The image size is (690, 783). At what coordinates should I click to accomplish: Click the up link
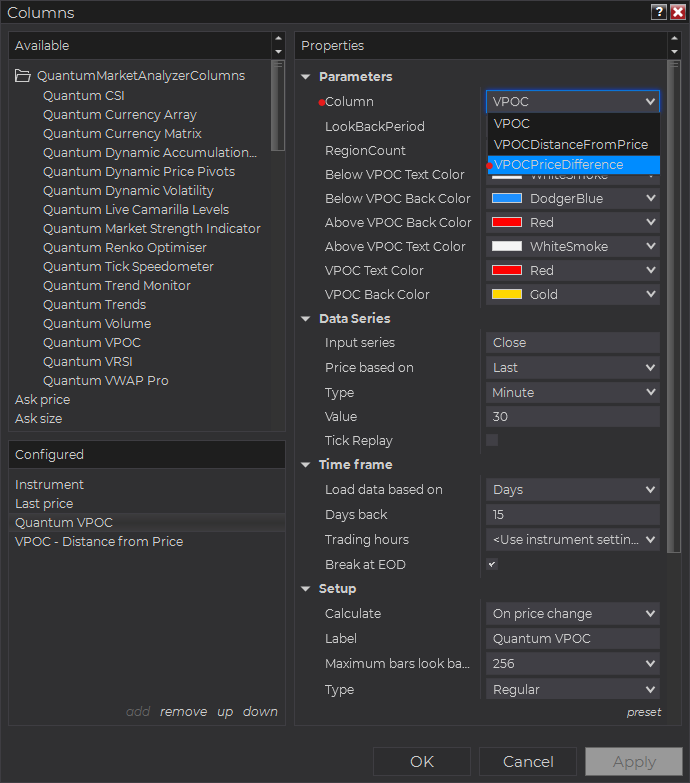click(225, 712)
